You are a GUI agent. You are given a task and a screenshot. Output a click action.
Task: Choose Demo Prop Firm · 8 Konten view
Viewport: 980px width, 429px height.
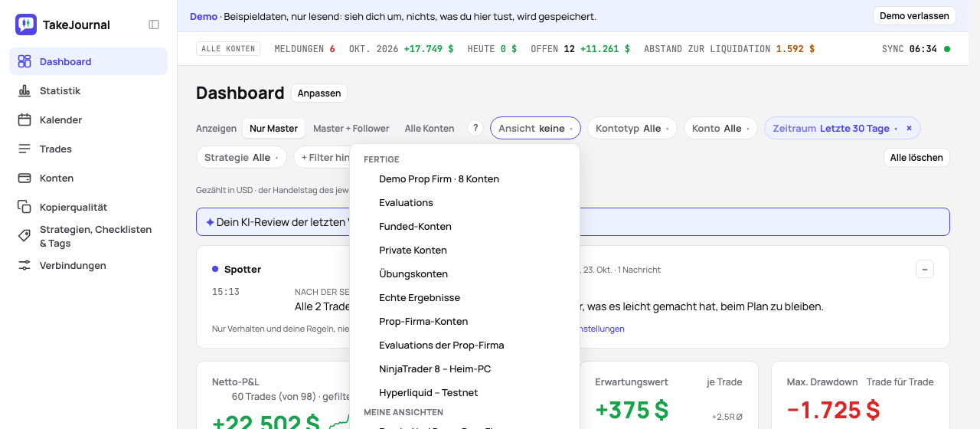pyautogui.click(x=465, y=178)
